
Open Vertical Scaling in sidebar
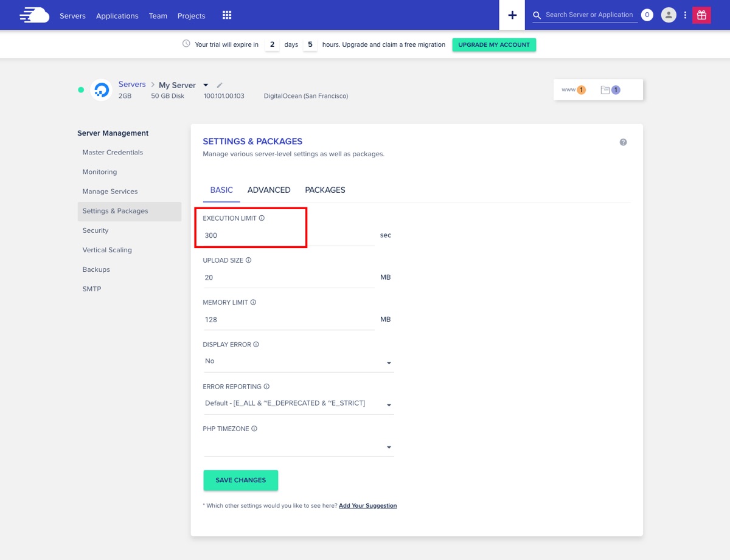130,250
